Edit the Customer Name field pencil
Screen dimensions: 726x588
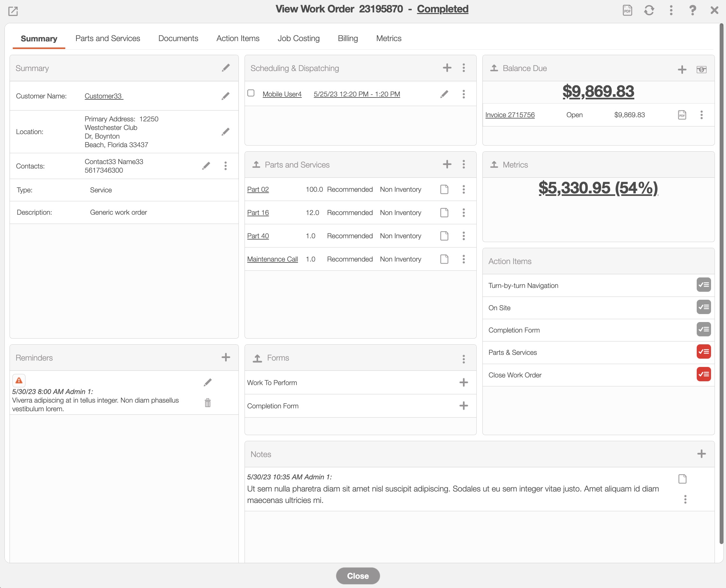(225, 96)
